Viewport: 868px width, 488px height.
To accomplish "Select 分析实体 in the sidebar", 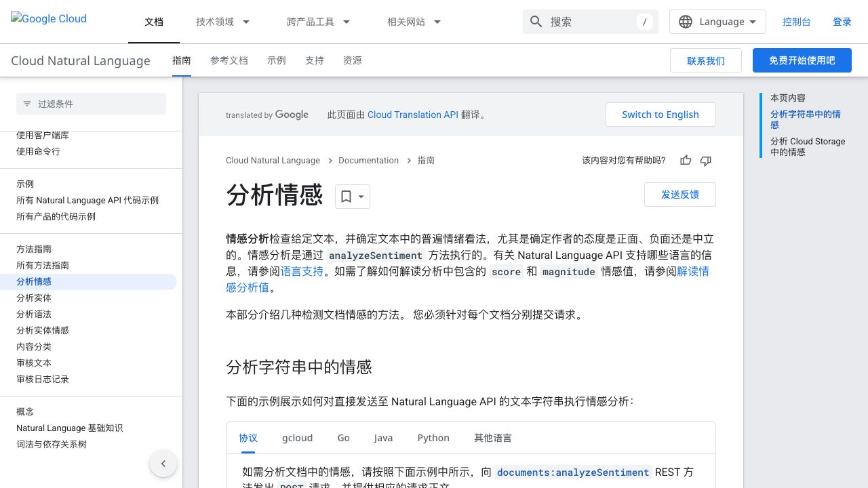I will point(33,298).
